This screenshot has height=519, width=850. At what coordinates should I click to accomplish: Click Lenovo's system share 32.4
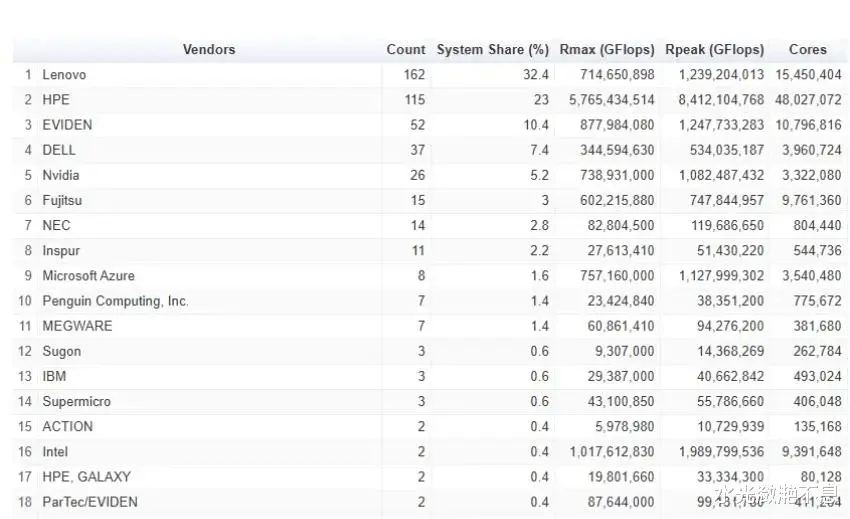(536, 75)
